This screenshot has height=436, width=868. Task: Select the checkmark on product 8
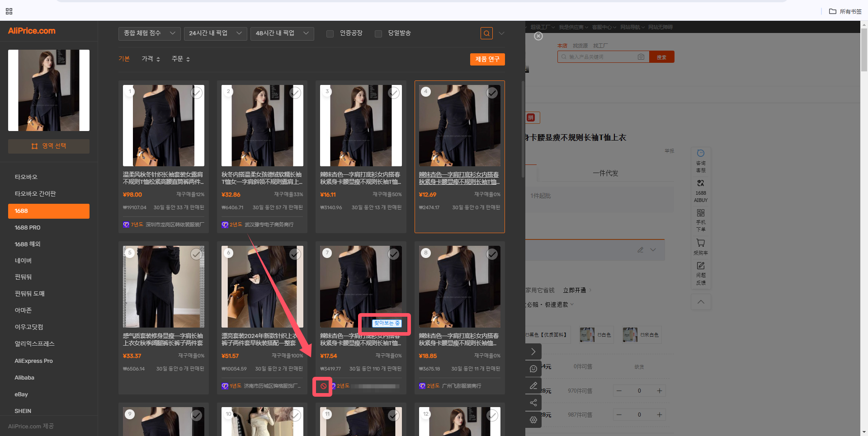(492, 254)
